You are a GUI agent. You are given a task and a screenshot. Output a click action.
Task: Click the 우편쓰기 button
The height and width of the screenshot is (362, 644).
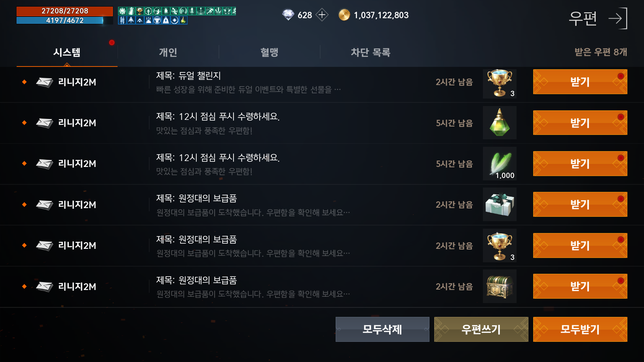point(481,329)
